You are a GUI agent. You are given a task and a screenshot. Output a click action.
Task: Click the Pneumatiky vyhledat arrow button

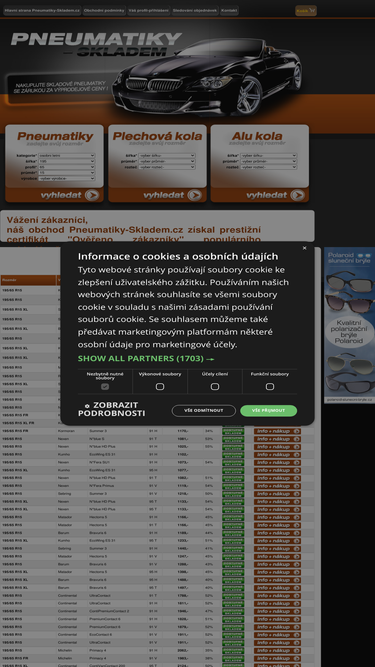[x=92, y=195]
